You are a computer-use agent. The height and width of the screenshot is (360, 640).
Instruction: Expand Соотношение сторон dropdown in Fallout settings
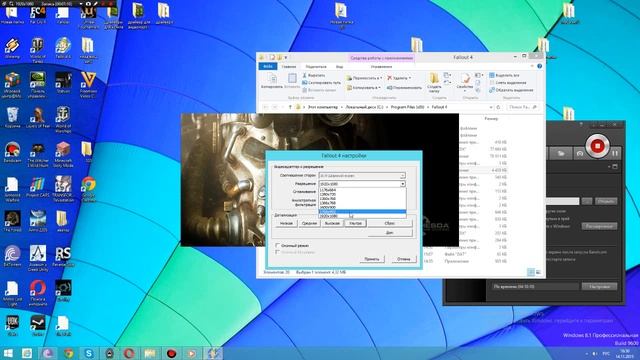402,176
